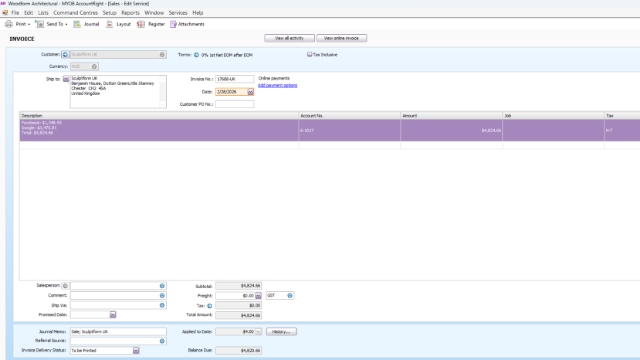Click the History button
The width and height of the screenshot is (640, 360).
point(282,332)
